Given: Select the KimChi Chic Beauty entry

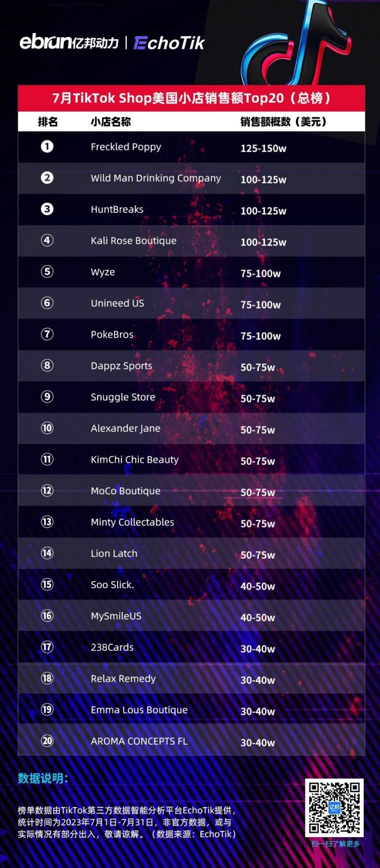Looking at the screenshot, I should click(135, 460).
